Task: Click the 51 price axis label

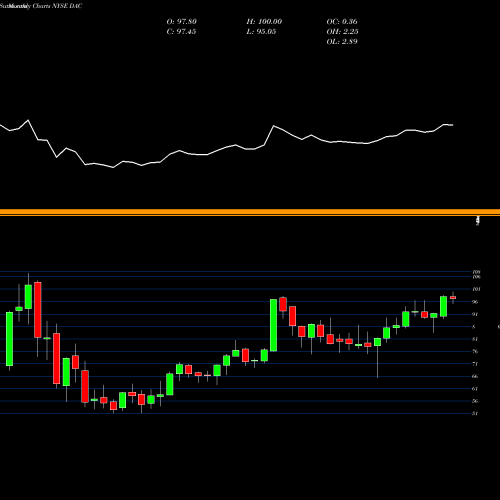Action: [475, 414]
